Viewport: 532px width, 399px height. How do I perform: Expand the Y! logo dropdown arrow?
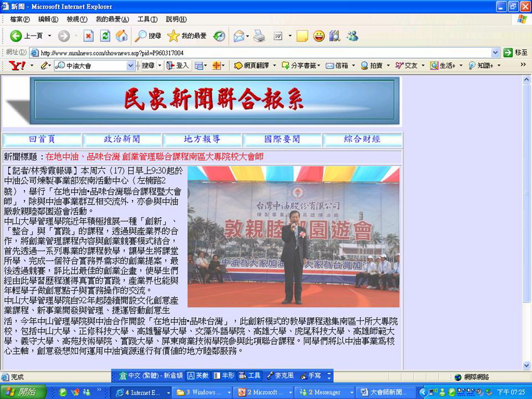click(32, 65)
